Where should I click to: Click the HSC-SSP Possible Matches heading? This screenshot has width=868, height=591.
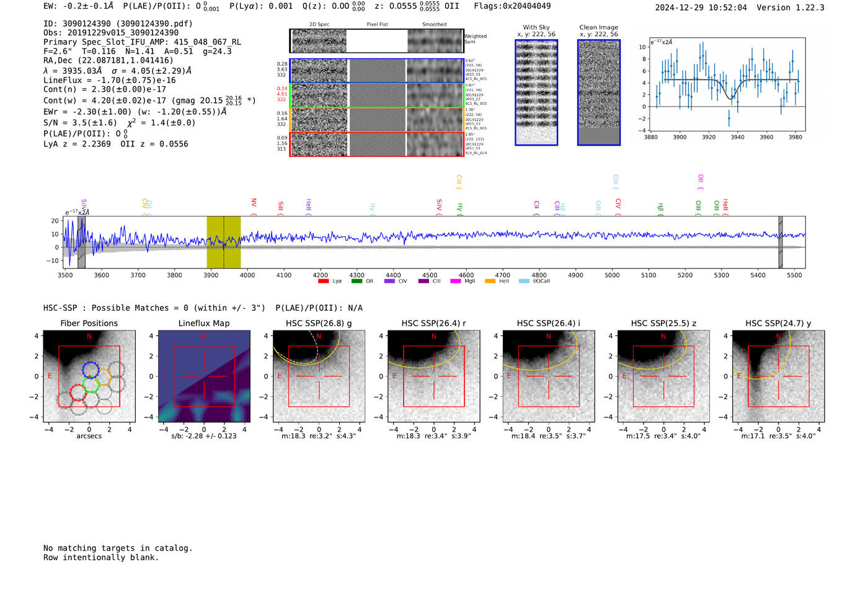(203, 308)
